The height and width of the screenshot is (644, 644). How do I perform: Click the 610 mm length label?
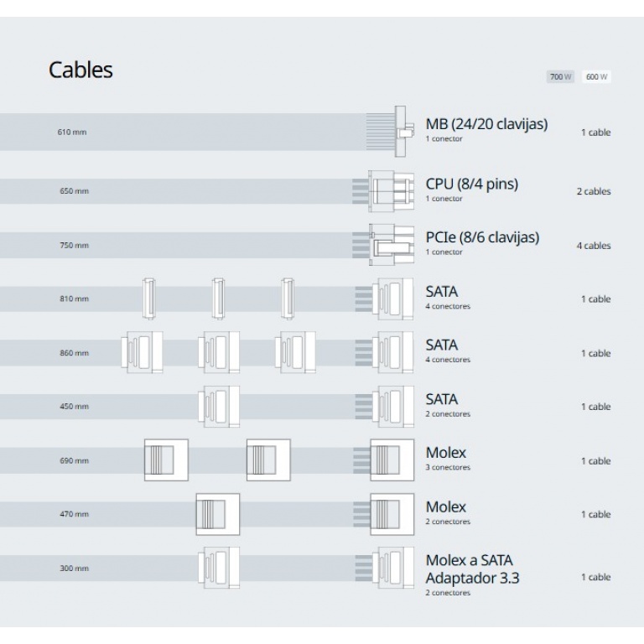click(71, 132)
